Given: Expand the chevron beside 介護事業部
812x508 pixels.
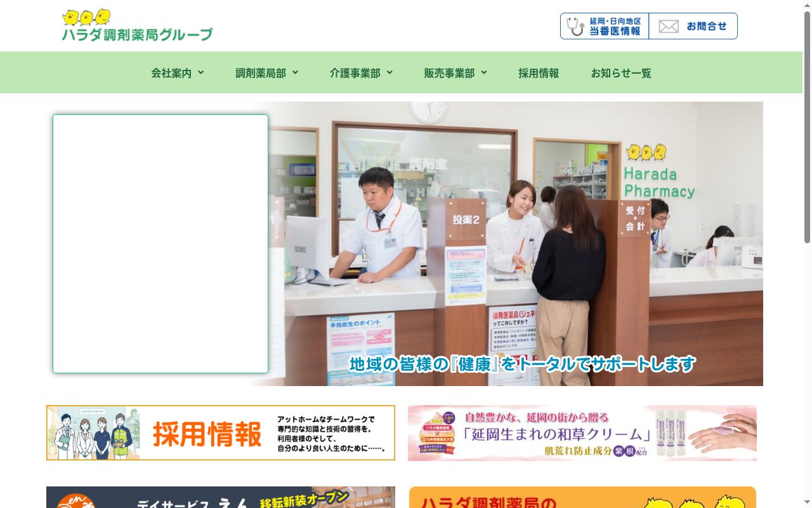Looking at the screenshot, I should pos(390,72).
